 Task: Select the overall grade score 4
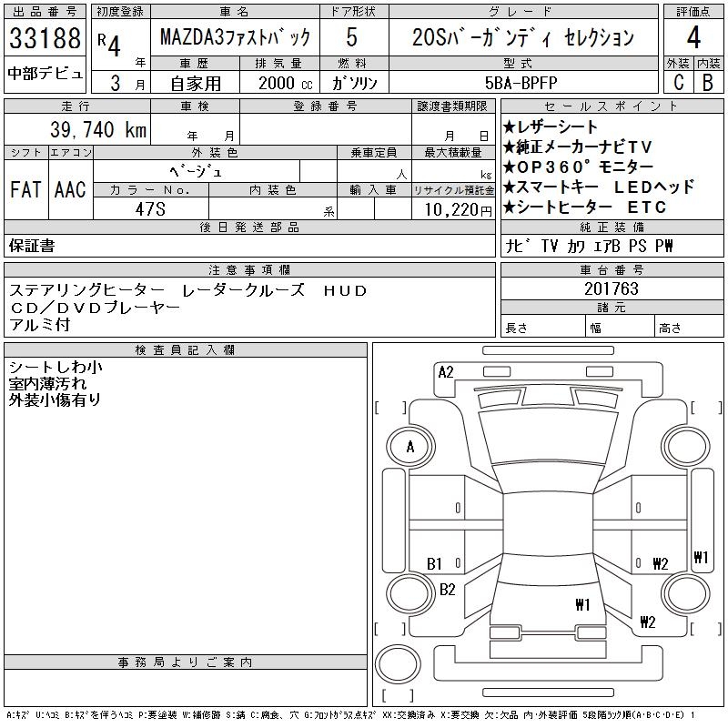tap(693, 37)
